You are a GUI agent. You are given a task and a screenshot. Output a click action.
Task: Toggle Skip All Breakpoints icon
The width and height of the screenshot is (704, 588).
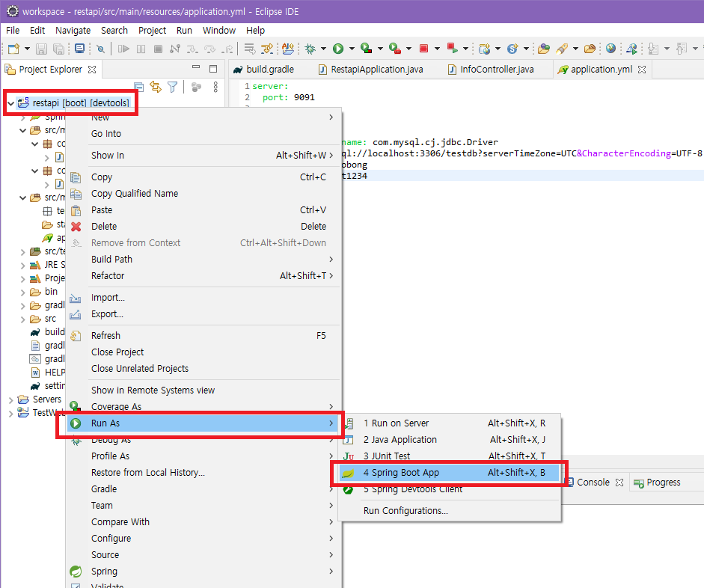pos(101,49)
